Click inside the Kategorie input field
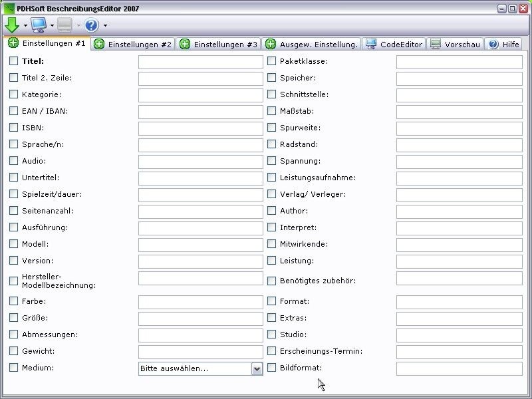532x399 pixels. click(199, 94)
